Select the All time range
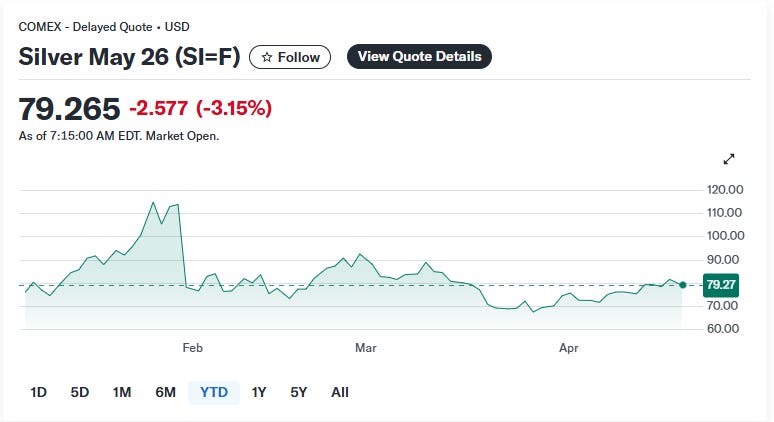The image size is (774, 422). tap(340, 392)
